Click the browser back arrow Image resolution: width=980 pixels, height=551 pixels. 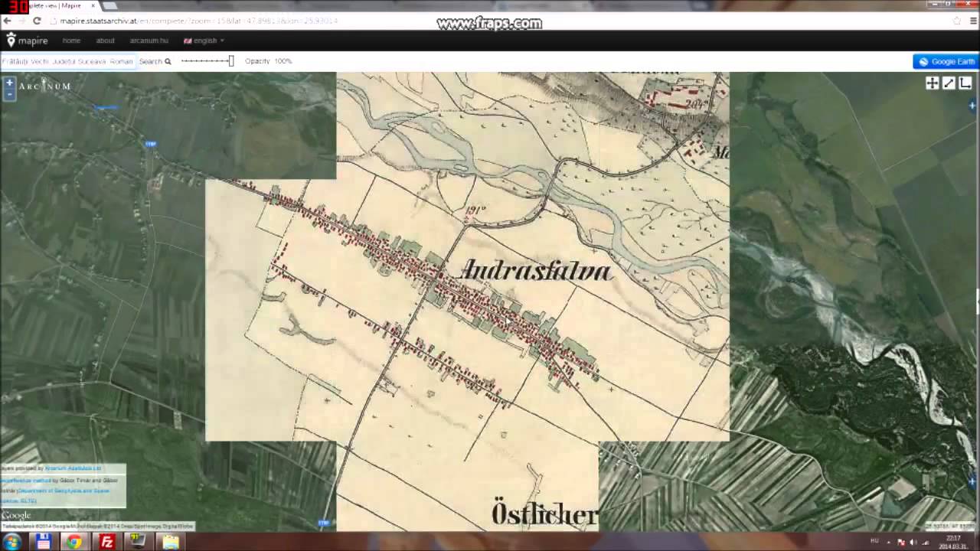click(x=8, y=21)
